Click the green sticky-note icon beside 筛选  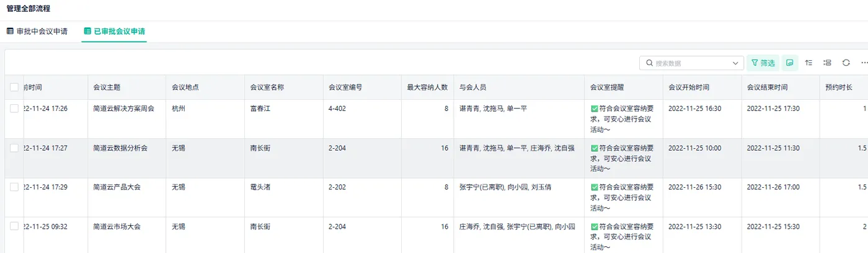point(789,63)
